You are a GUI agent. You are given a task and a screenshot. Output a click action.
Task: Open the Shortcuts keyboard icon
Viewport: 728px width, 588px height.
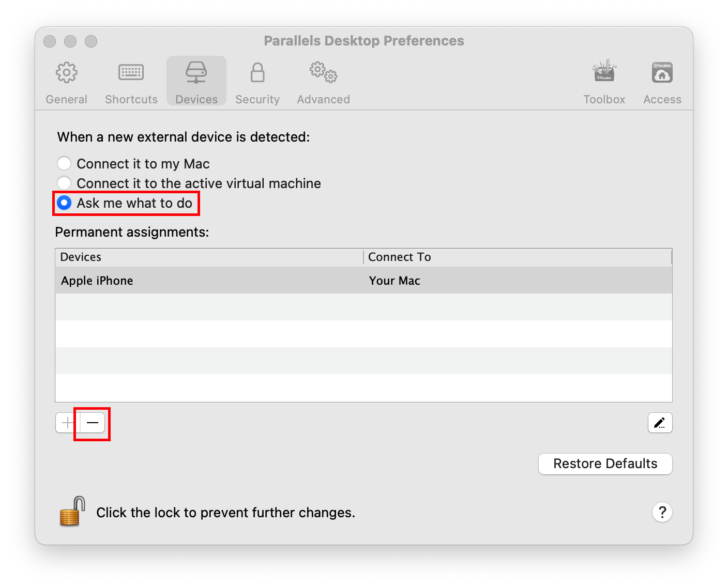[x=131, y=73]
